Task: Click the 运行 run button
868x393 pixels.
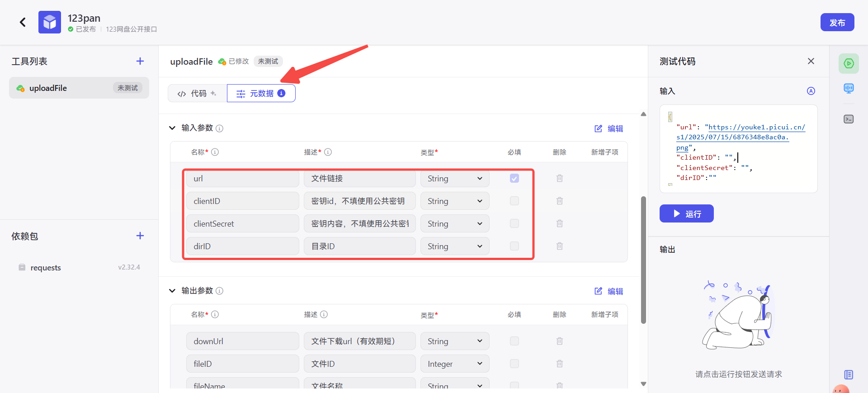Action: pyautogui.click(x=687, y=213)
